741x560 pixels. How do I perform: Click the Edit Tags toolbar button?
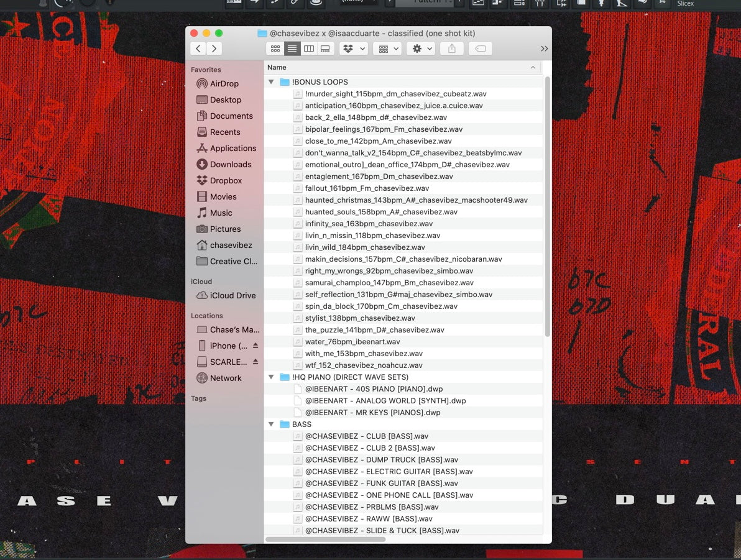[480, 48]
